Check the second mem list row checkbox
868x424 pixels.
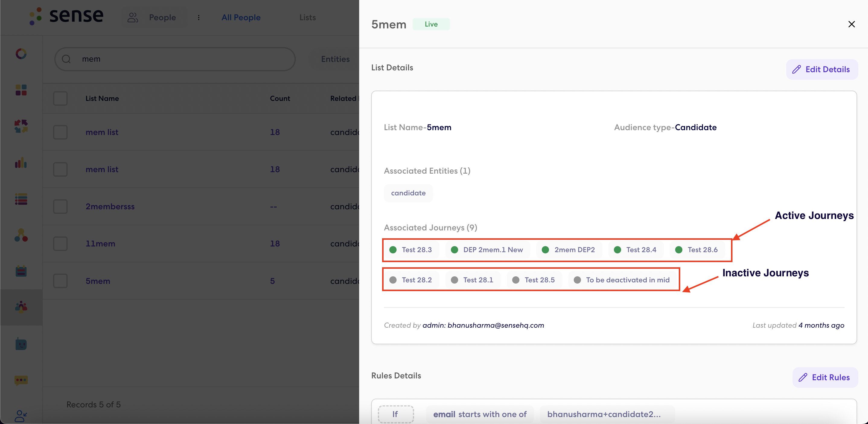60,169
